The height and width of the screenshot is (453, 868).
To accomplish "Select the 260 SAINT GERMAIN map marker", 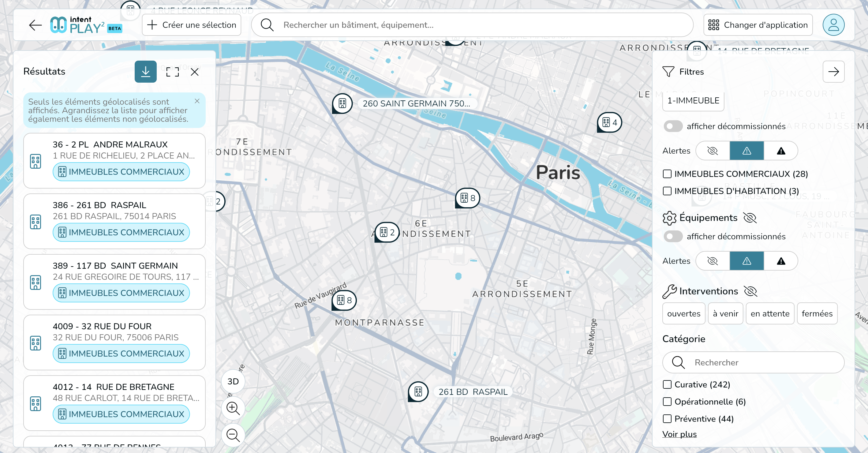I will point(342,103).
